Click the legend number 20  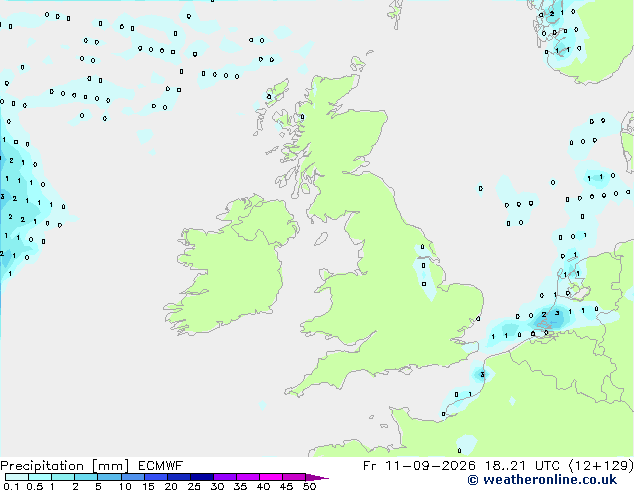tap(171, 486)
